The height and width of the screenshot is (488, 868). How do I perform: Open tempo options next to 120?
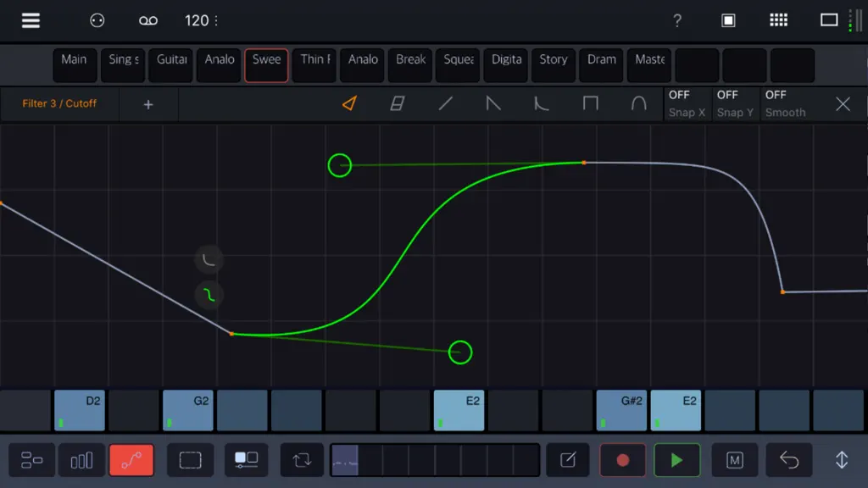click(216, 20)
